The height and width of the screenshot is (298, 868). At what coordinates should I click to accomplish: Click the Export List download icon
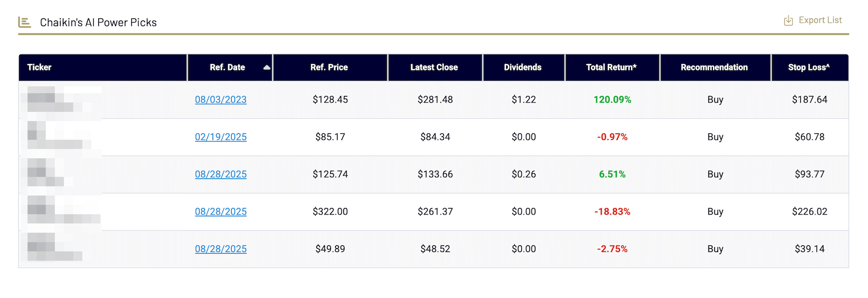click(788, 21)
